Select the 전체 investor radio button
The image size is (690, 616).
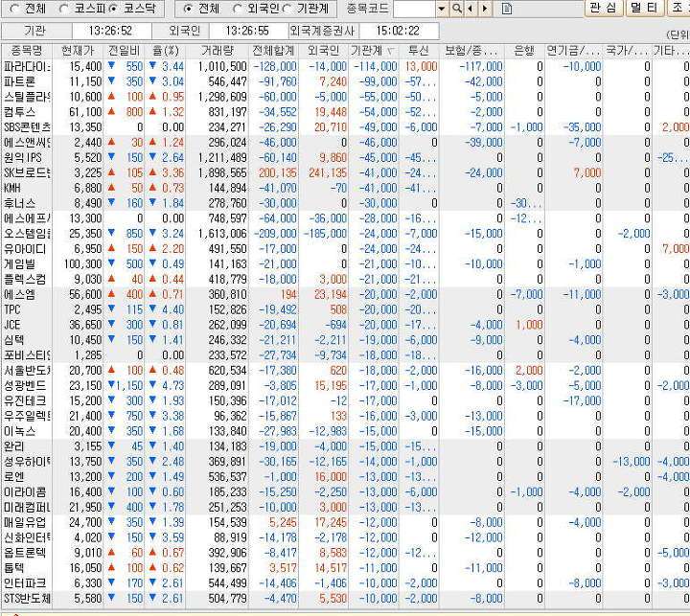point(188,9)
